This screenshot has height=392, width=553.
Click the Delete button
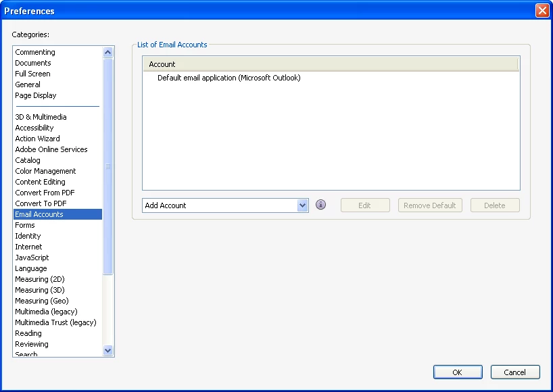[x=495, y=205]
